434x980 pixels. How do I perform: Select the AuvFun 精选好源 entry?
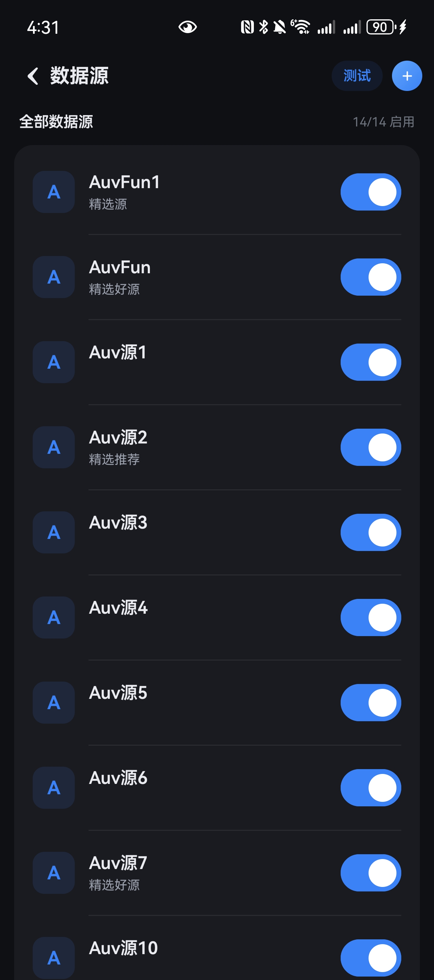click(217, 277)
